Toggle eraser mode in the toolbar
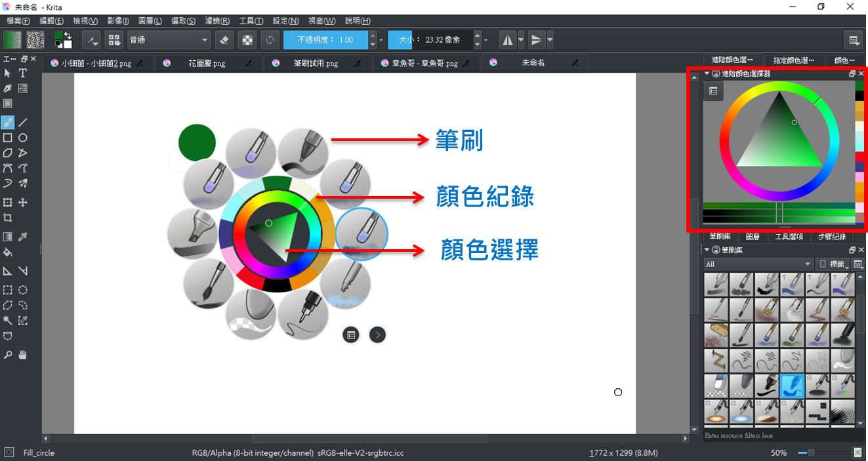Viewport: 868px width, 461px height. 224,40
